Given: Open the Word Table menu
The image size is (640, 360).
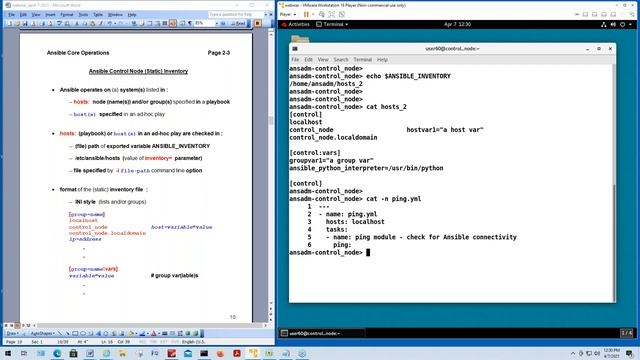Looking at the screenshot, I should point(98,15).
